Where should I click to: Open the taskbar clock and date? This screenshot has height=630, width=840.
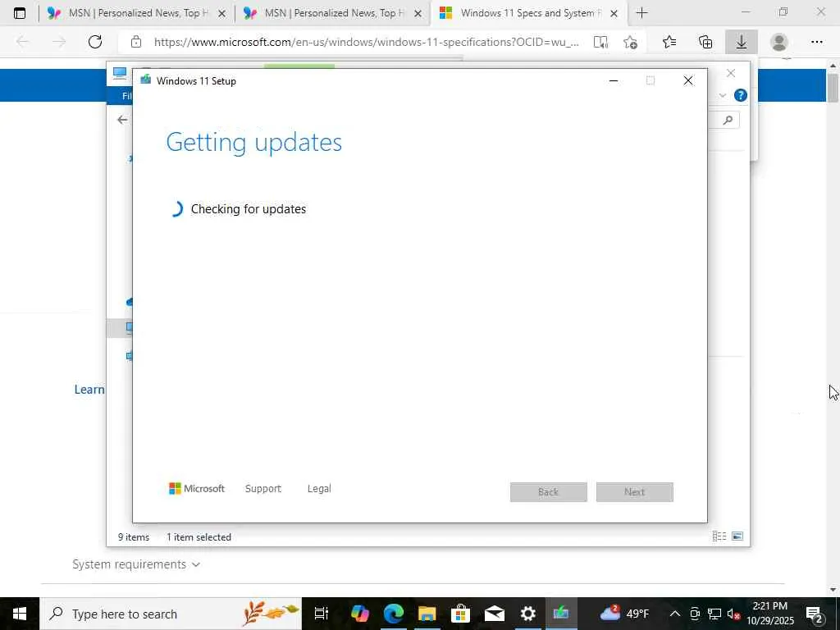tap(770, 614)
